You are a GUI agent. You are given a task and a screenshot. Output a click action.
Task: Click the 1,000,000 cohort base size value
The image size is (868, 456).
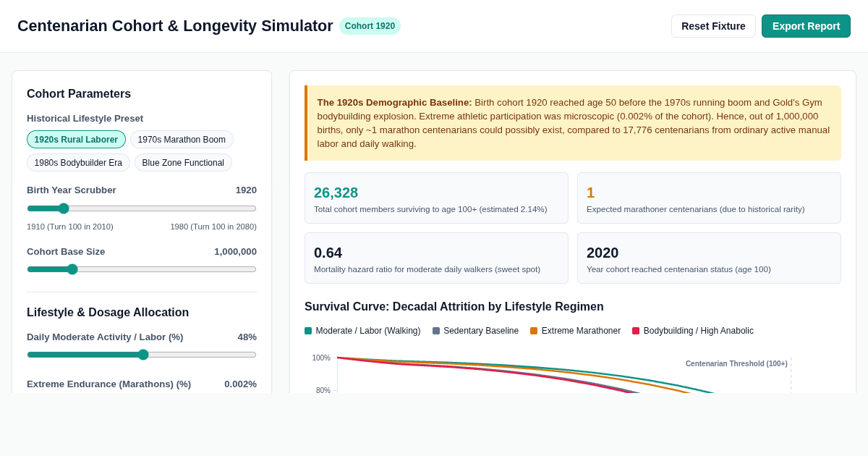[x=235, y=252]
